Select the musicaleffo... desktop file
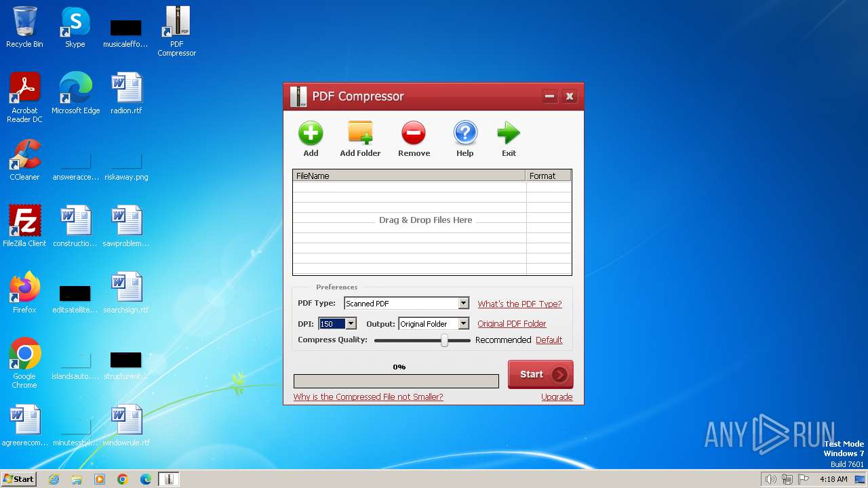This screenshot has height=488, width=868. pos(125,33)
